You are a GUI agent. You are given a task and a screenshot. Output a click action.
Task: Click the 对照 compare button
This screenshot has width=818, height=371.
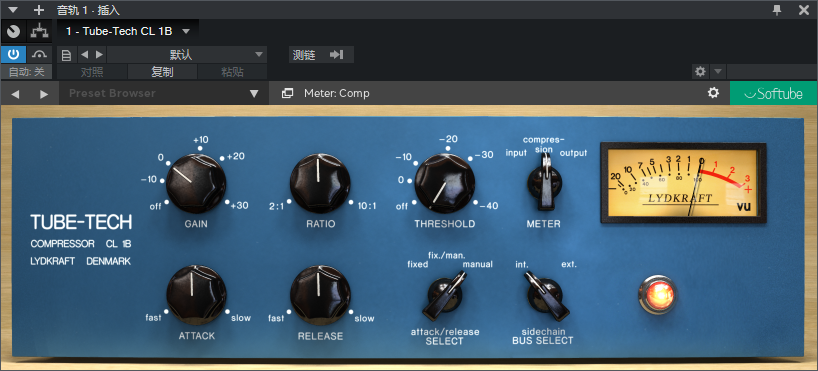pos(92,72)
